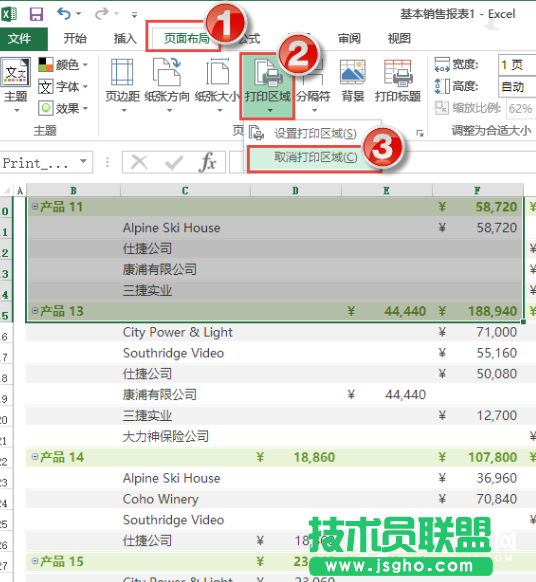Viewport: 536px width, 582px height.
Task: Open the Name Box dropdown arrow
Action: pyautogui.click(x=84, y=161)
